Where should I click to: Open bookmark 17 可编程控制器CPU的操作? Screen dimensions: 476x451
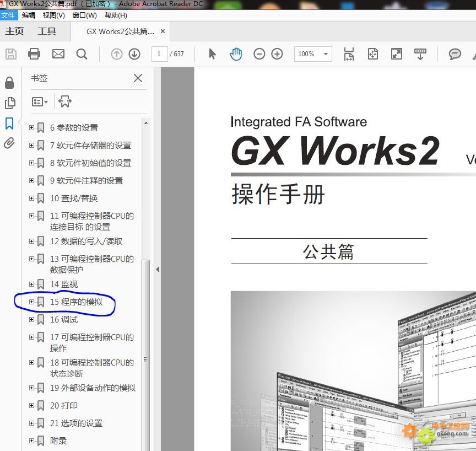point(92,342)
